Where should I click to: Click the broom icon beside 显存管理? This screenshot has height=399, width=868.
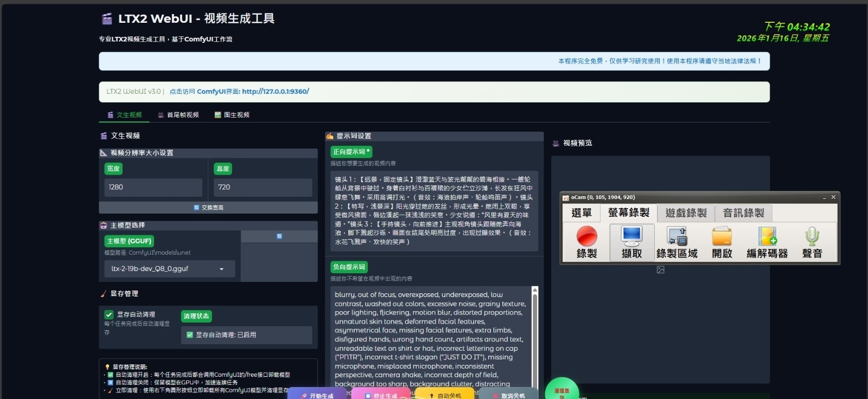point(104,294)
